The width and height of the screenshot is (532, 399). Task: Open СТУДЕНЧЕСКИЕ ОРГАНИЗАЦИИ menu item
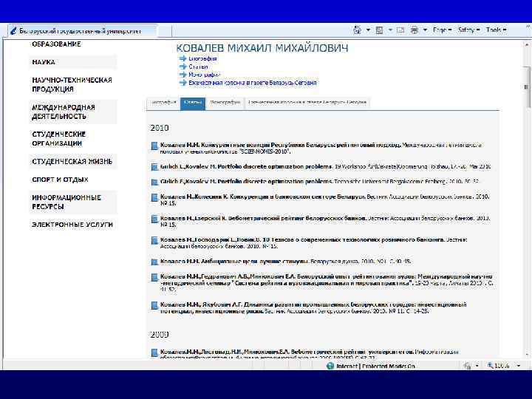(58, 139)
